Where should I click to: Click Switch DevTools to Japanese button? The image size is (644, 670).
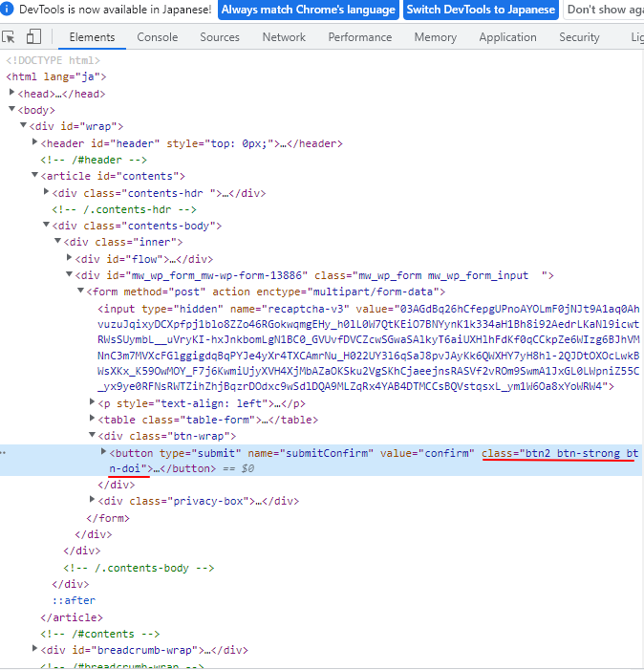tap(480, 10)
